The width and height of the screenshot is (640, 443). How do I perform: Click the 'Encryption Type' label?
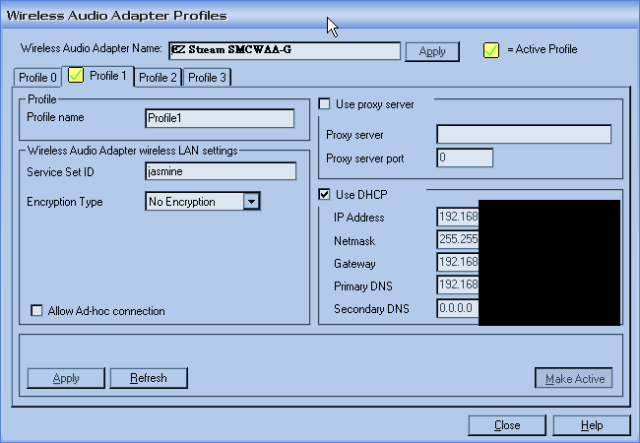coord(64,202)
